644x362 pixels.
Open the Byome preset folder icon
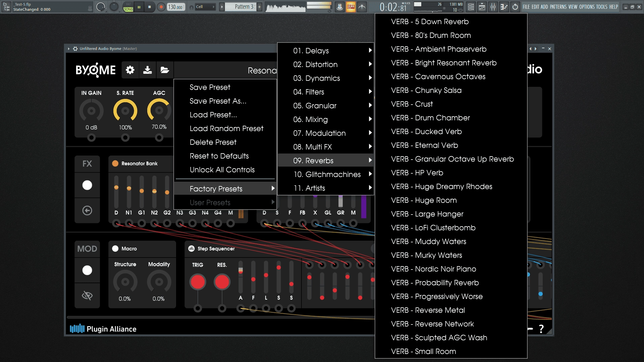coord(164,70)
